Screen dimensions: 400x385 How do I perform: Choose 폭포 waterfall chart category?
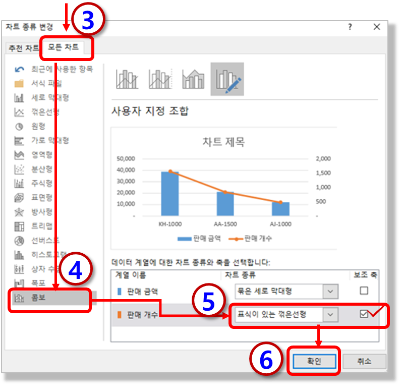tap(29, 283)
